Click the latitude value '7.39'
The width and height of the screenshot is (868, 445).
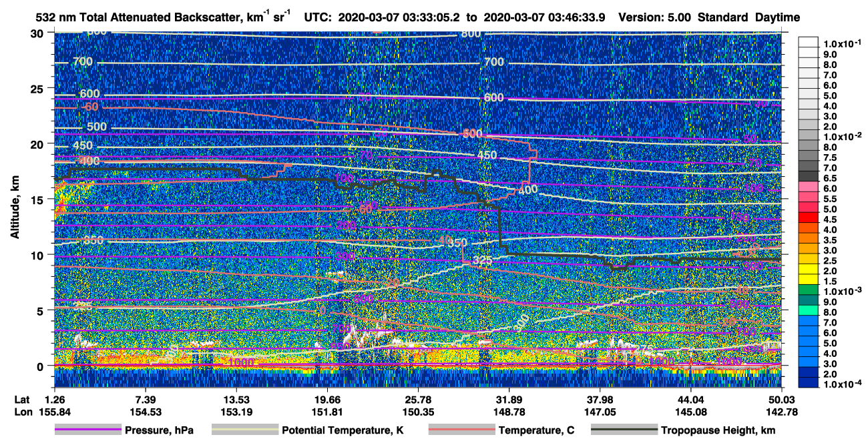click(x=145, y=399)
